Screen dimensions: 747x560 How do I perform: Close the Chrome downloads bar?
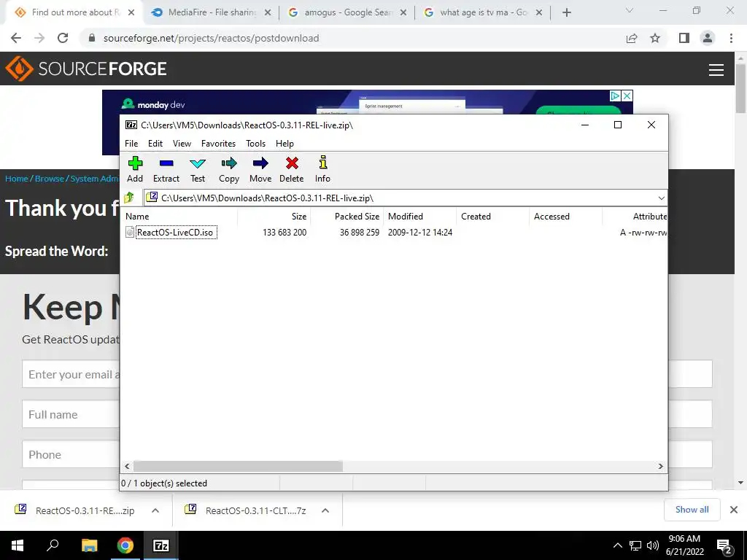[734, 510]
